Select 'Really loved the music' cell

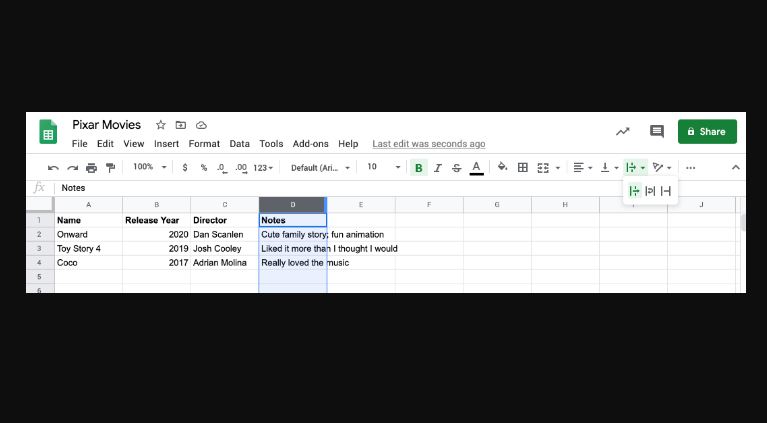click(x=293, y=263)
